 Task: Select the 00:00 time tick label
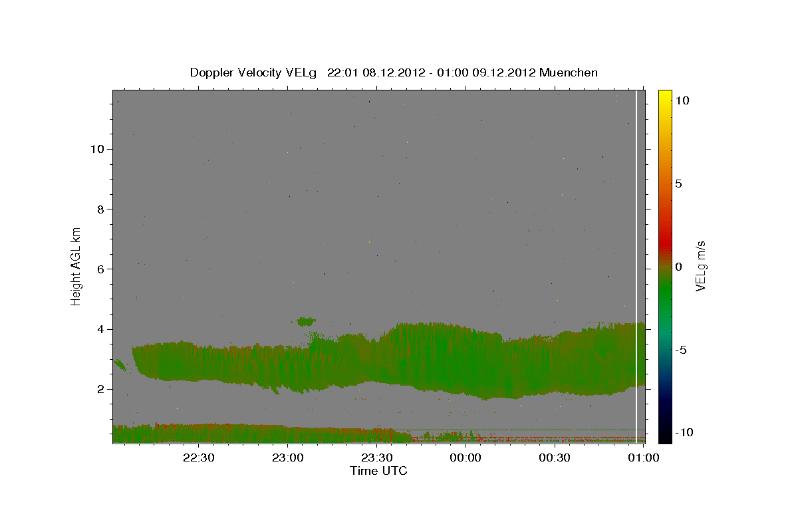tap(466, 458)
